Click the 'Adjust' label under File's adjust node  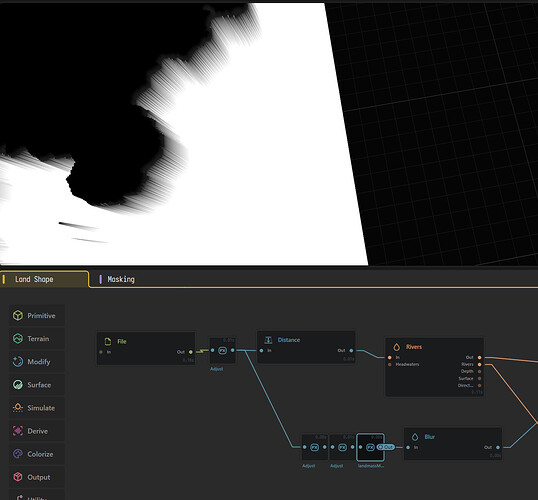217,369
